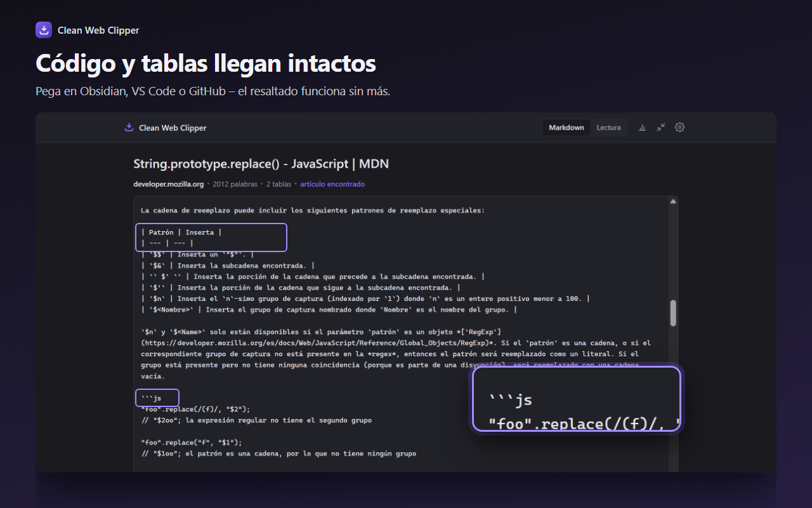Click the '```js' code fence line
The height and width of the screenshot is (508, 812).
click(151, 398)
